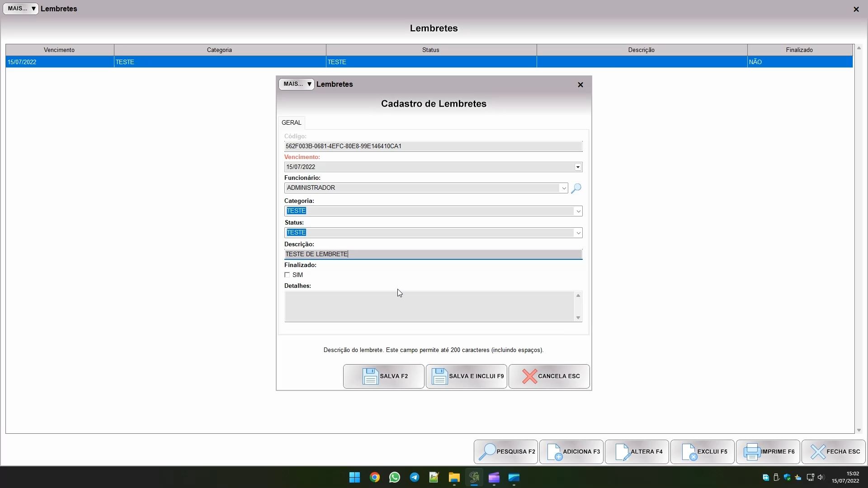Screen dimensions: 868x488
Task: Click the ADICIONA F3 button
Action: tap(571, 452)
